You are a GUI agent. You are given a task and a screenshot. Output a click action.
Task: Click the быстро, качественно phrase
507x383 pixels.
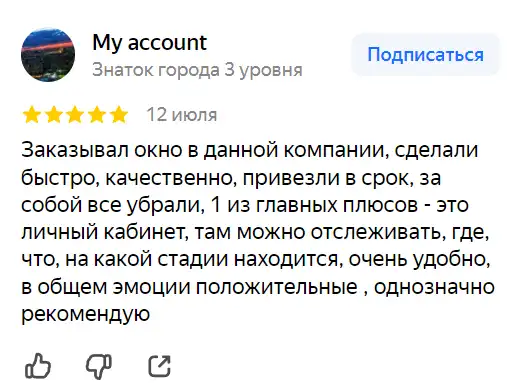127,177
